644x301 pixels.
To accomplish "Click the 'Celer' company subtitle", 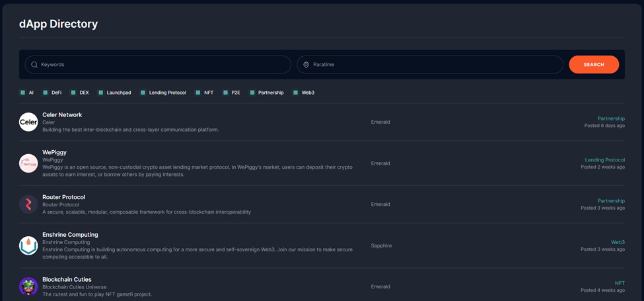I will [x=48, y=122].
